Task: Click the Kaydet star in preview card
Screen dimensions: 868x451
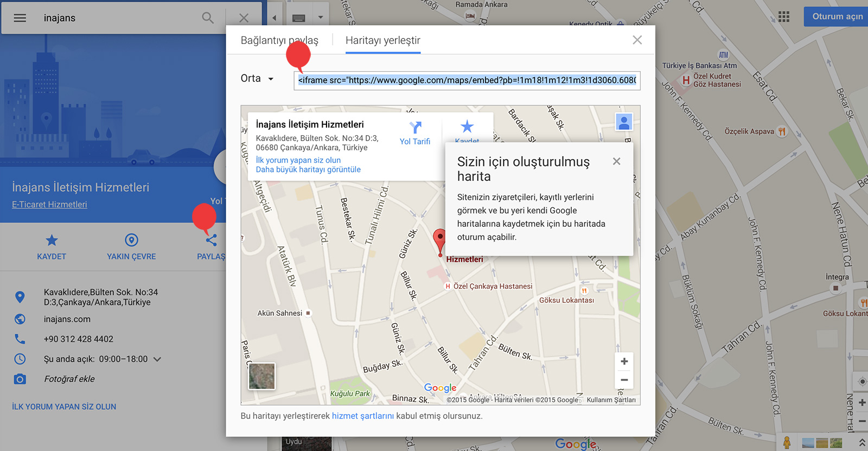Action: [467, 127]
